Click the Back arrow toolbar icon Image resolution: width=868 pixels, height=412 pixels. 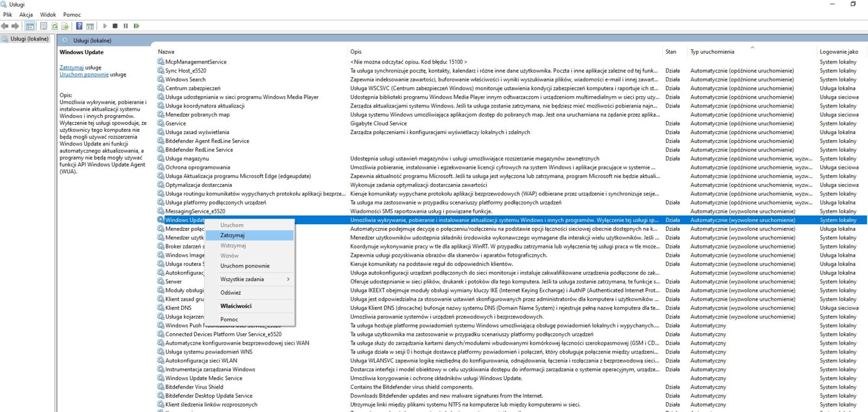point(5,26)
